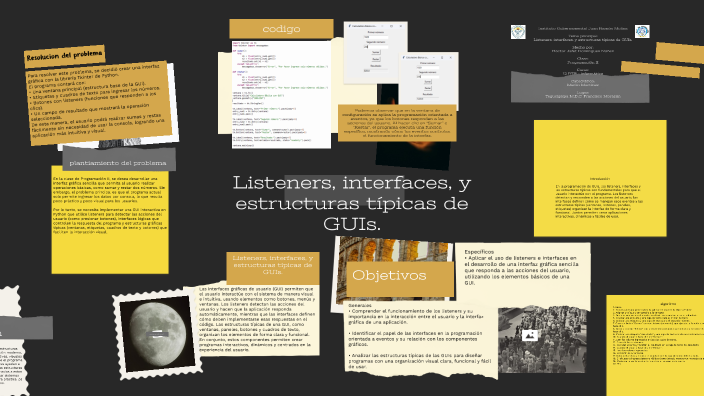Screen dimensions: 704x396
Task: Click the blue circular logo right of header
Action: [642, 31]
